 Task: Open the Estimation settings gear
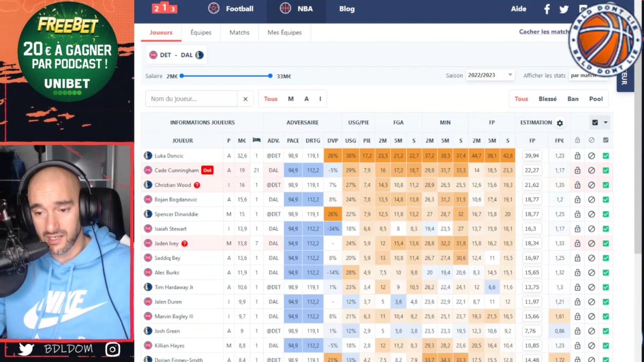(560, 123)
